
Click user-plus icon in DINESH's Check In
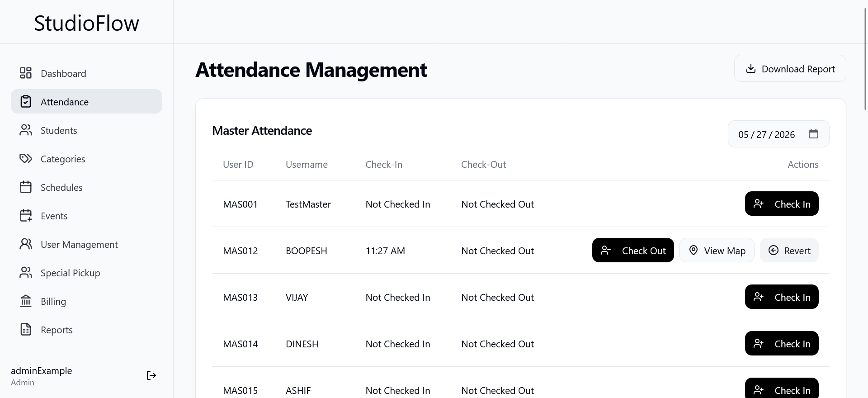[759, 343]
